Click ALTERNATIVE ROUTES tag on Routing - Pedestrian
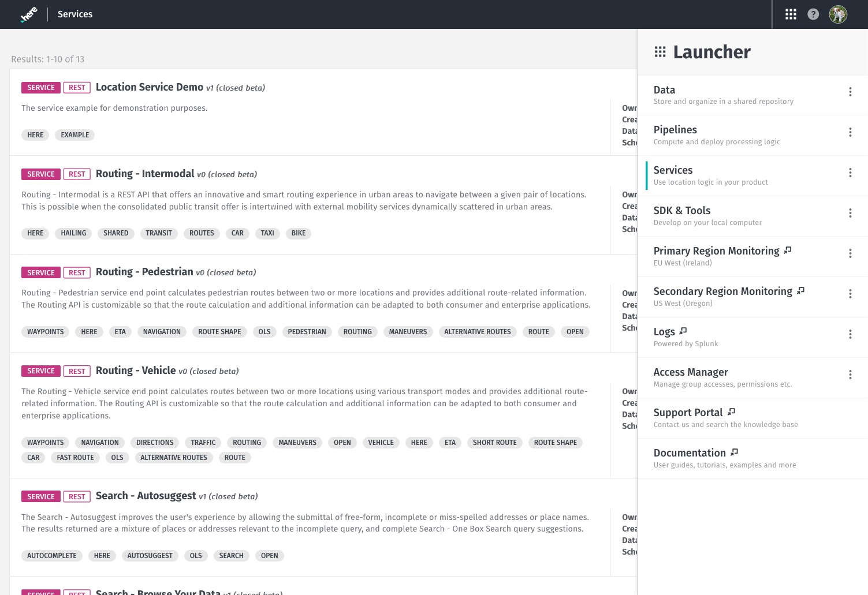 coord(478,332)
